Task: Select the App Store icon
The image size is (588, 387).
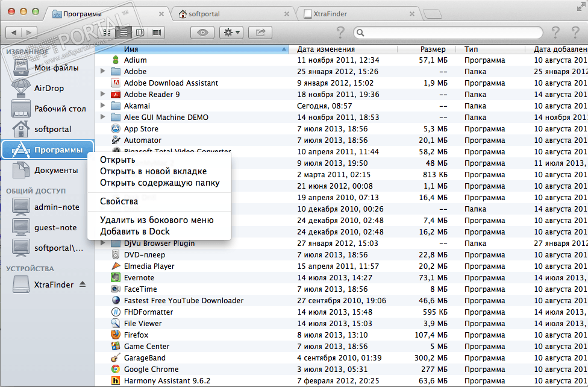Action: click(116, 129)
